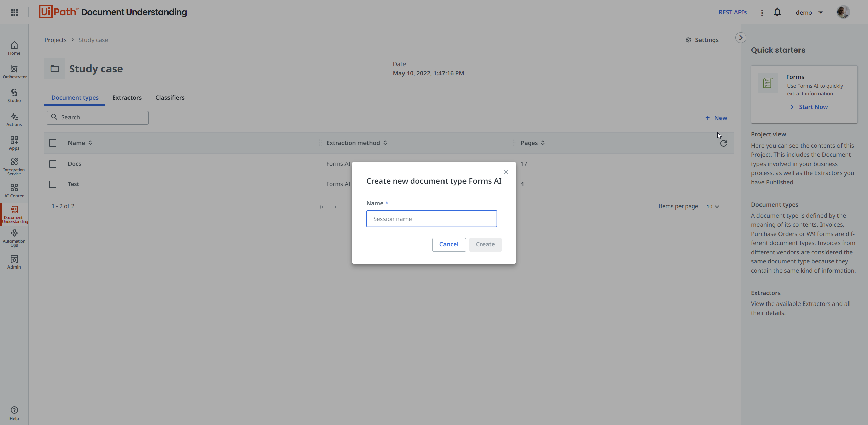
Task: Click the user avatar picture
Action: 843,12
